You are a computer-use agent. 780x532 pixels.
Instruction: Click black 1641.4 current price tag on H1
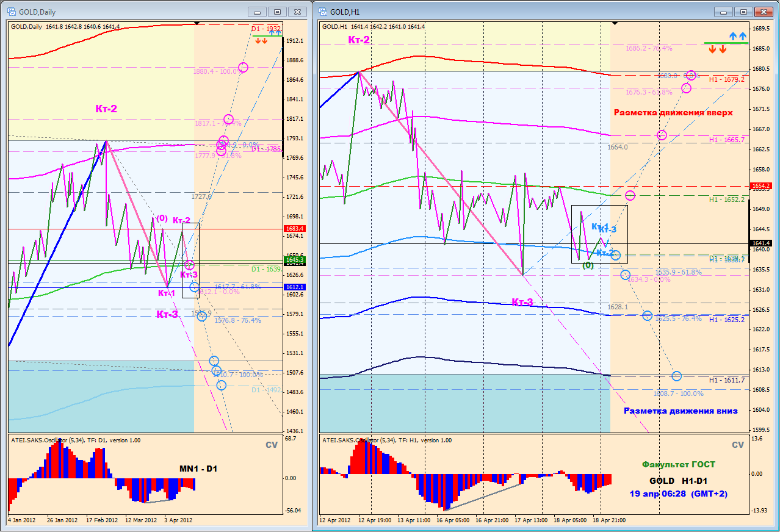coord(760,243)
